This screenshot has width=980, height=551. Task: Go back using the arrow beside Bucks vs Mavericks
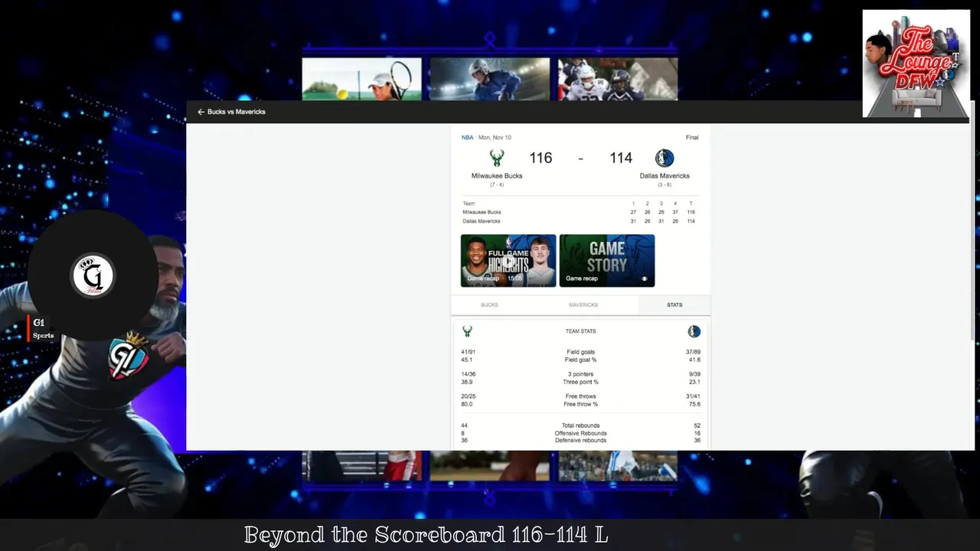tap(201, 112)
